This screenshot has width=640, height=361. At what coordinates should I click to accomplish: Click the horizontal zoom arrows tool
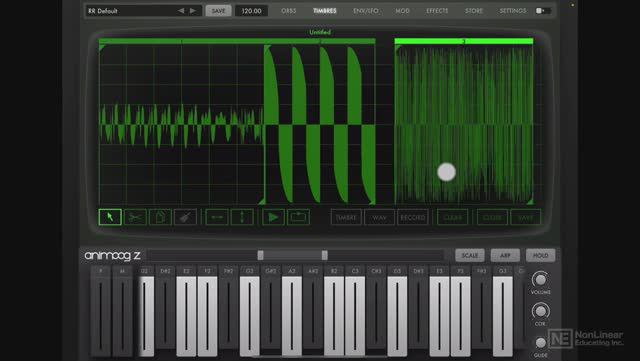pos(217,217)
